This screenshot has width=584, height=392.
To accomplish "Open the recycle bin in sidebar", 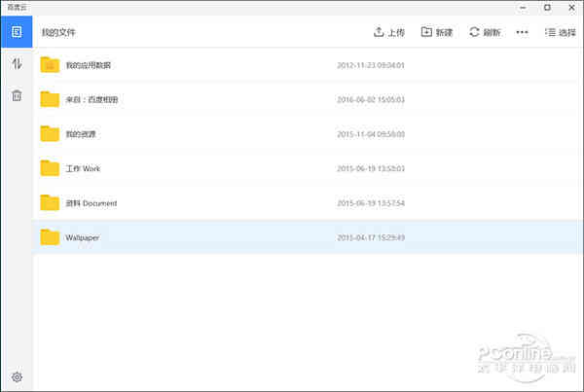I will (17, 95).
